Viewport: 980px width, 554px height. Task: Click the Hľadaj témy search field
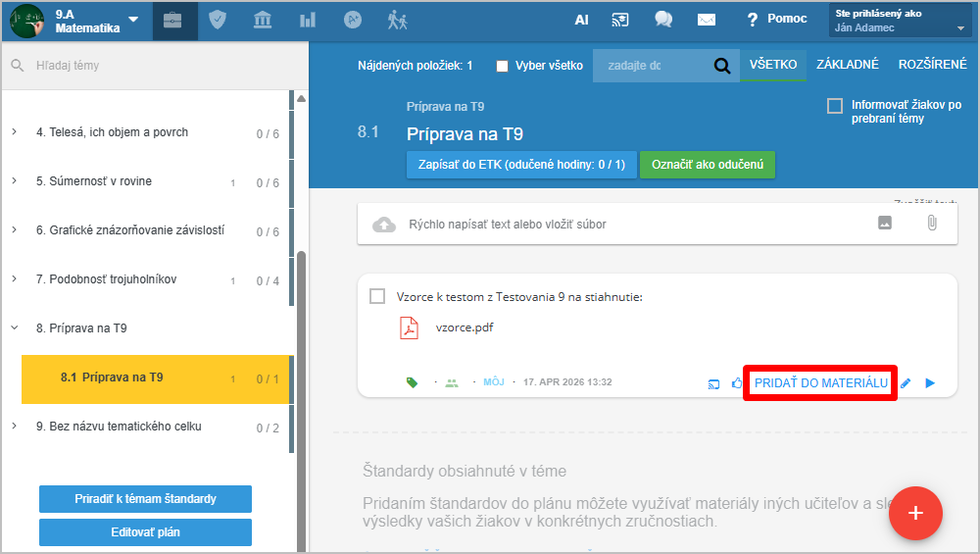click(147, 66)
